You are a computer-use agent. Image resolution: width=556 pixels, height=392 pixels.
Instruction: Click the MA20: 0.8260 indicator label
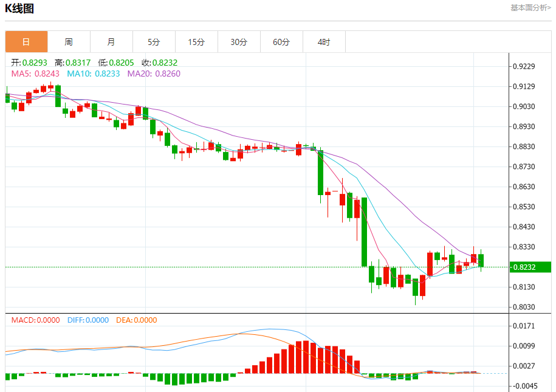click(x=154, y=74)
